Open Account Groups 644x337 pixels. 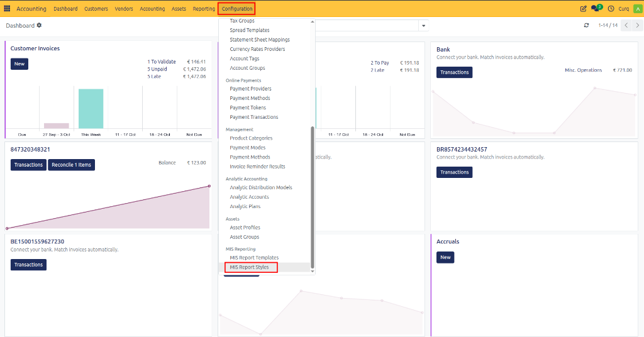(x=247, y=68)
